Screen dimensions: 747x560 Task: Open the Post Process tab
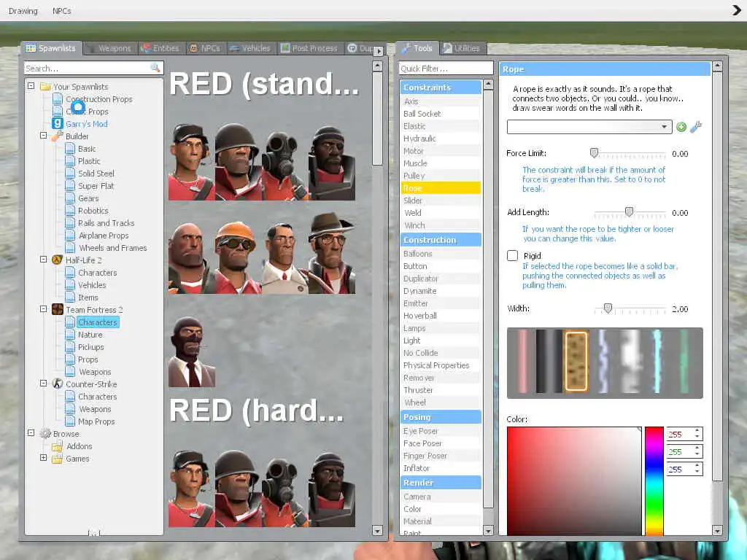point(309,48)
